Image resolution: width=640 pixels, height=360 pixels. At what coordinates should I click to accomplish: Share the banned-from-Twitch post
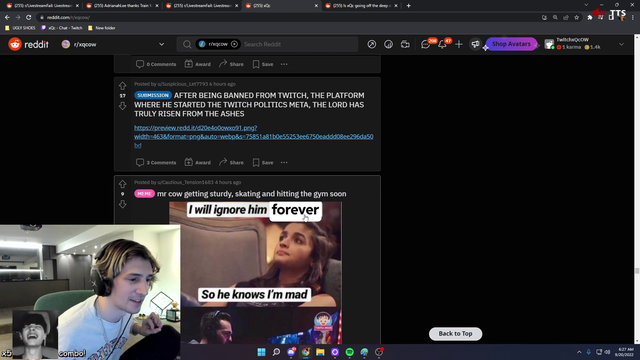pyautogui.click(x=231, y=162)
